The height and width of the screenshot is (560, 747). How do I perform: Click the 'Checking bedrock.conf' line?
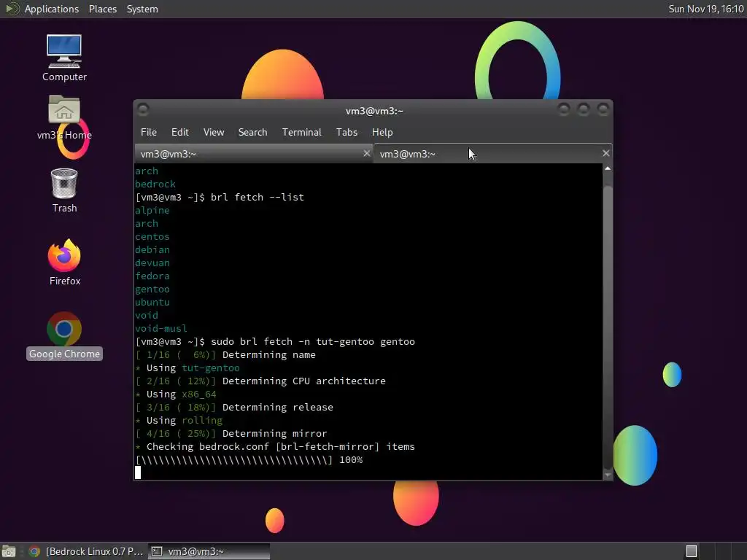pos(275,447)
